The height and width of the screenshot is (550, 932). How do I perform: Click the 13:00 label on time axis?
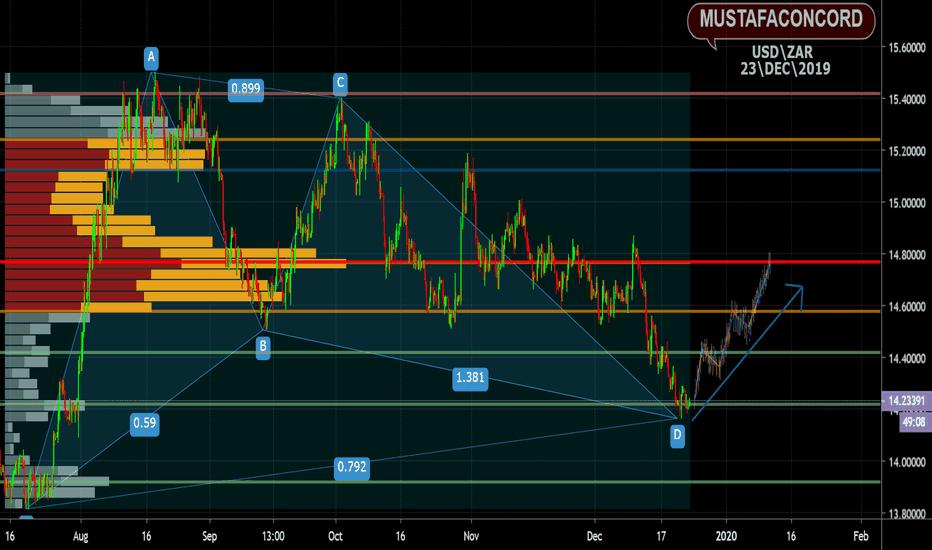point(273,536)
